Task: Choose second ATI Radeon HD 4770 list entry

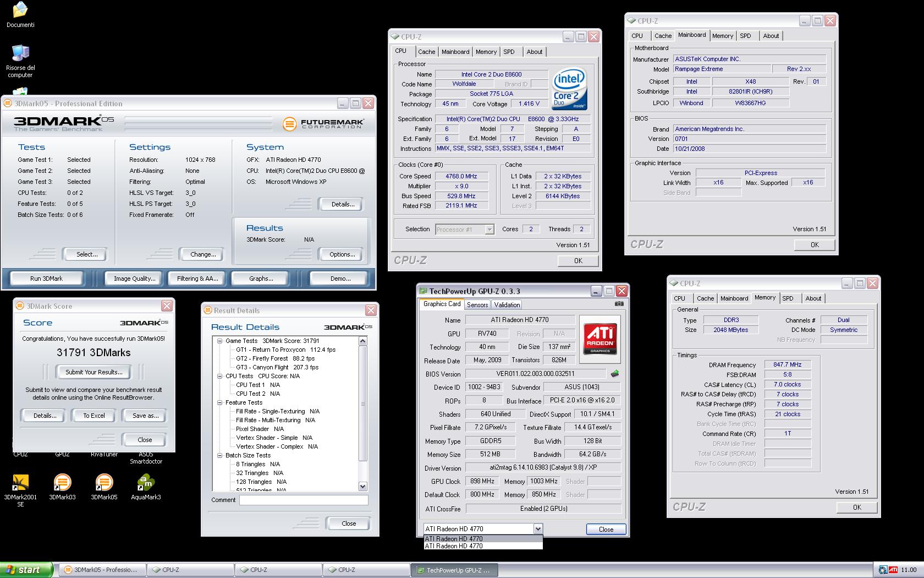Action: 483,546
